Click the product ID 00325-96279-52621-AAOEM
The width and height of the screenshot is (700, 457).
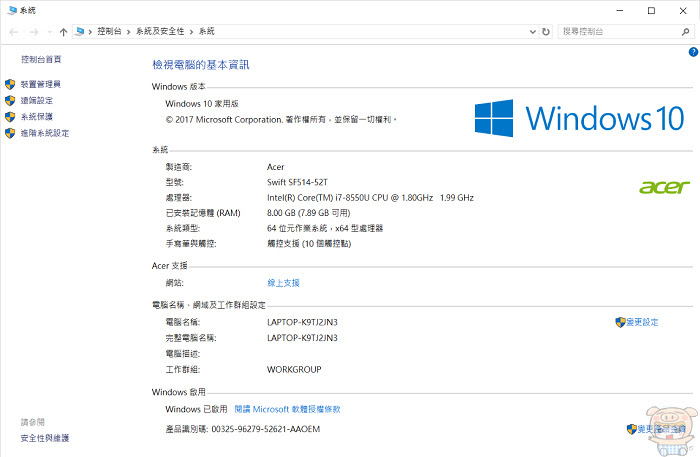coord(266,429)
